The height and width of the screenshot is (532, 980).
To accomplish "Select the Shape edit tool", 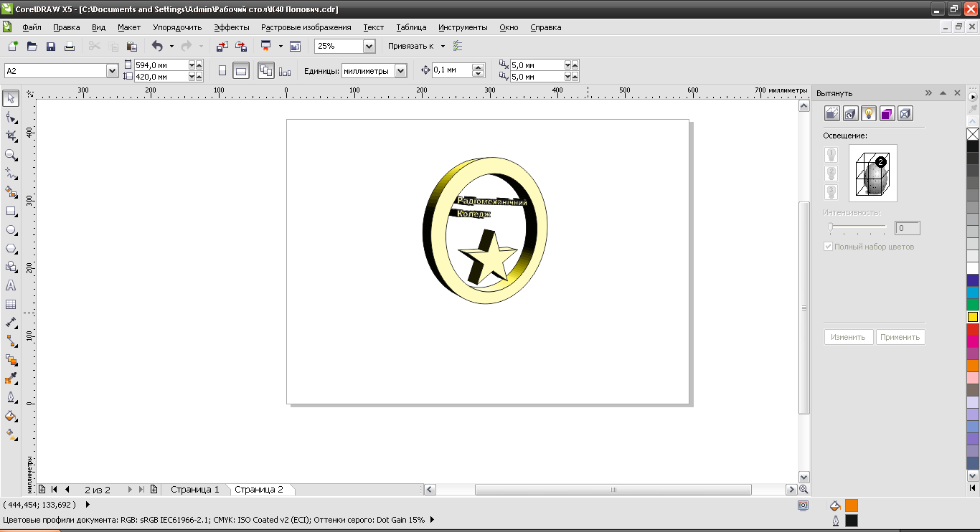I will click(x=11, y=117).
